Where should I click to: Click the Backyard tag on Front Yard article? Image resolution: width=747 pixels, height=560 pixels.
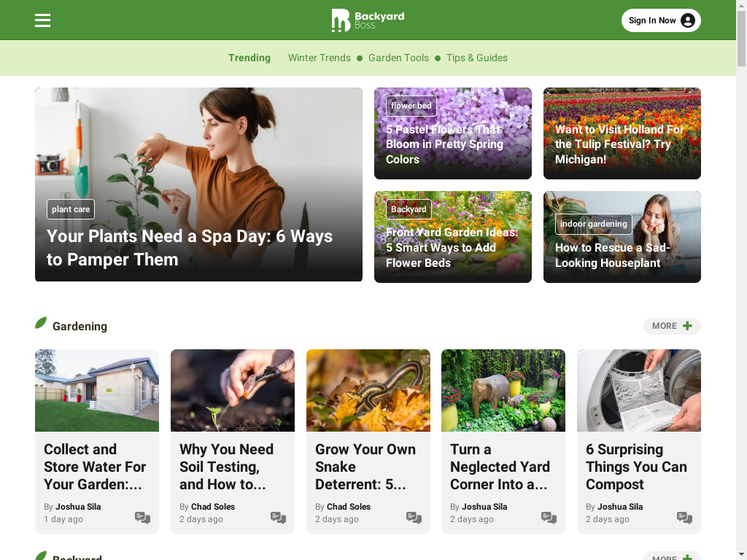[409, 209]
